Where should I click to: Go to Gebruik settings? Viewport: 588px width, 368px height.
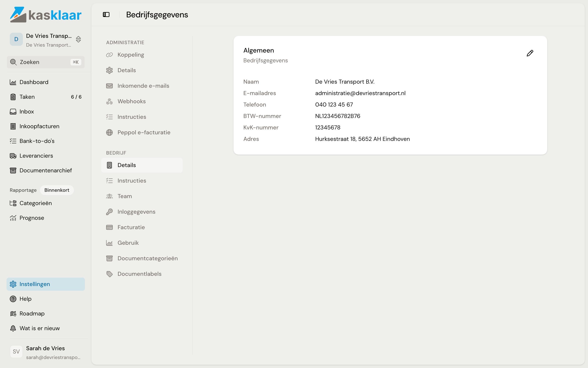click(x=142, y=243)
